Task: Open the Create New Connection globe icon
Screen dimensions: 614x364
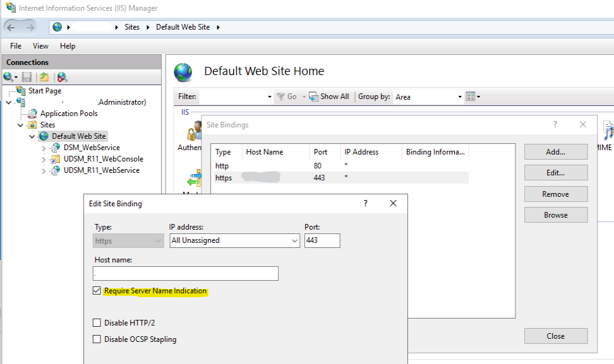Action: [8, 77]
